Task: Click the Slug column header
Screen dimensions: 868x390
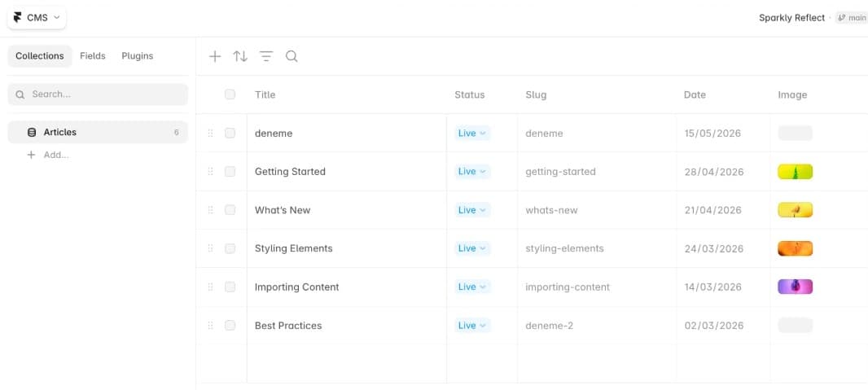Action: [536, 94]
